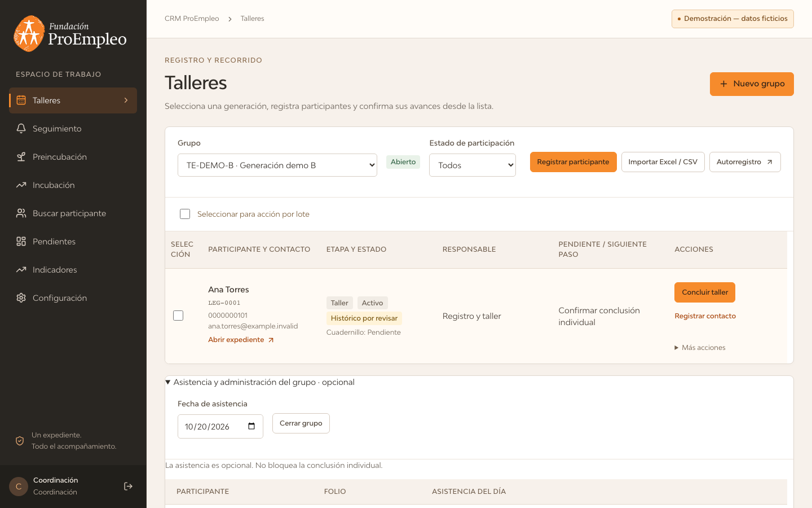Toggle 'Seleccionar para acción por lote' checkbox
Image resolution: width=812 pixels, height=508 pixels.
click(185, 214)
